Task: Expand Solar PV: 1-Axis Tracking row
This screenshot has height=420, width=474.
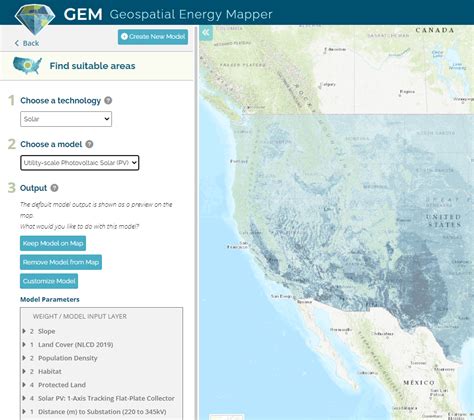Action: [x=24, y=398]
